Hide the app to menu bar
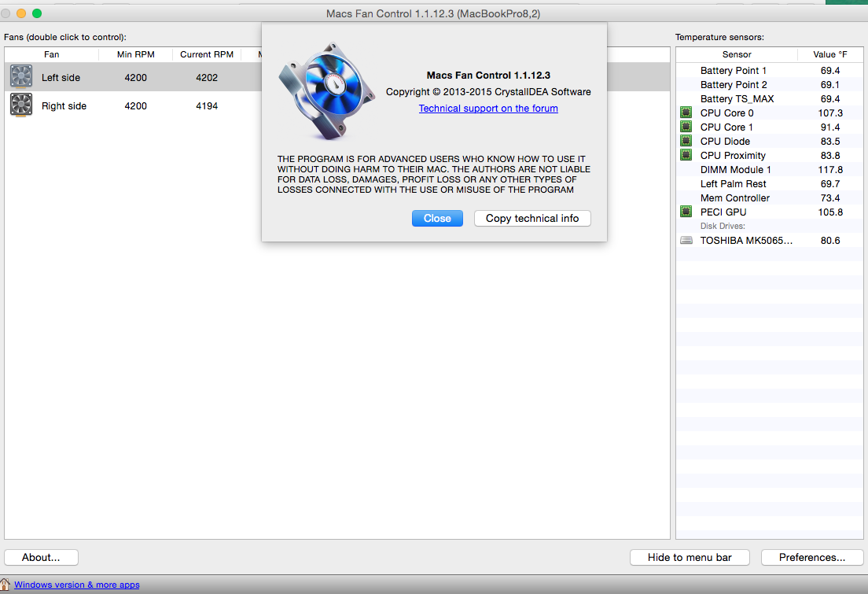Image resolution: width=868 pixels, height=594 pixels. [690, 558]
